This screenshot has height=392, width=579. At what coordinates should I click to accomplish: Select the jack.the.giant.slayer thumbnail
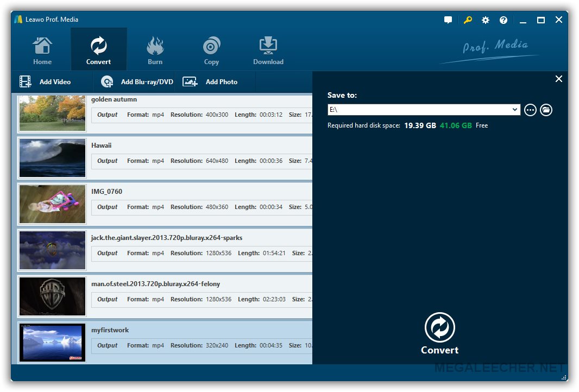point(52,250)
